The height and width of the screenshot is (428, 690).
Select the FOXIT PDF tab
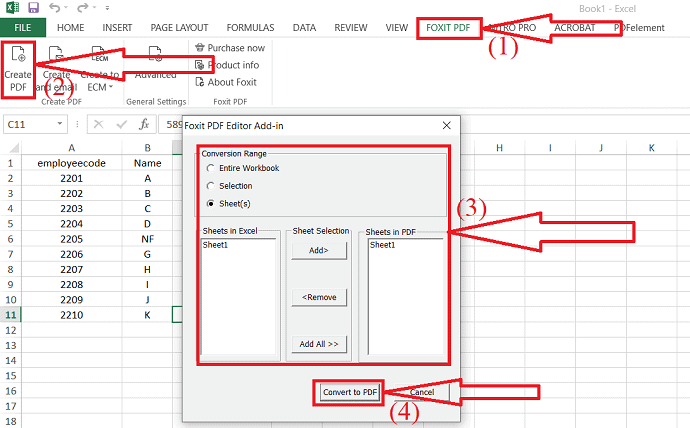tap(448, 28)
